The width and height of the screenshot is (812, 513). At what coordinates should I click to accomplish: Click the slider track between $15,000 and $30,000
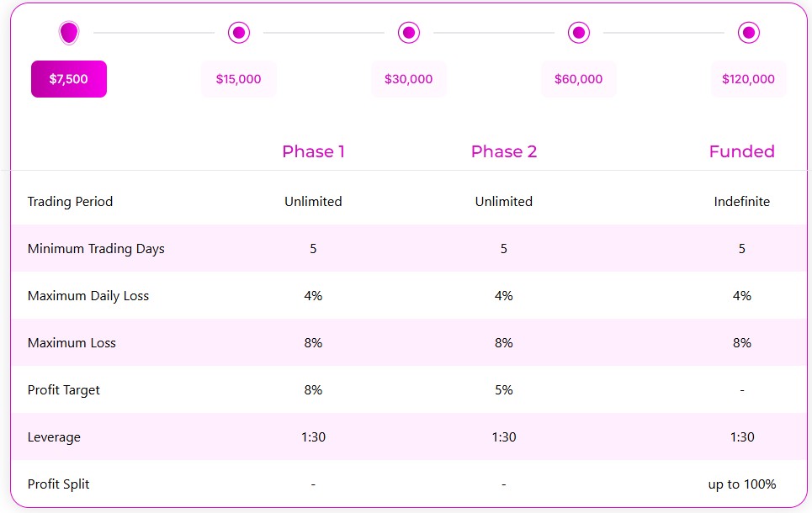[324, 33]
